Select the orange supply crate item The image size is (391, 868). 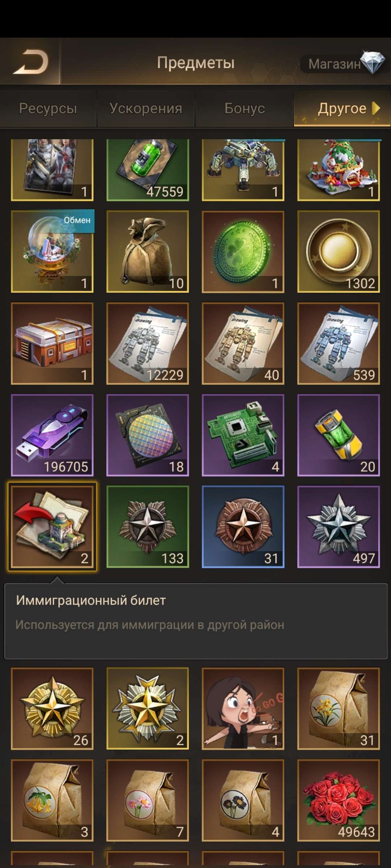52,343
